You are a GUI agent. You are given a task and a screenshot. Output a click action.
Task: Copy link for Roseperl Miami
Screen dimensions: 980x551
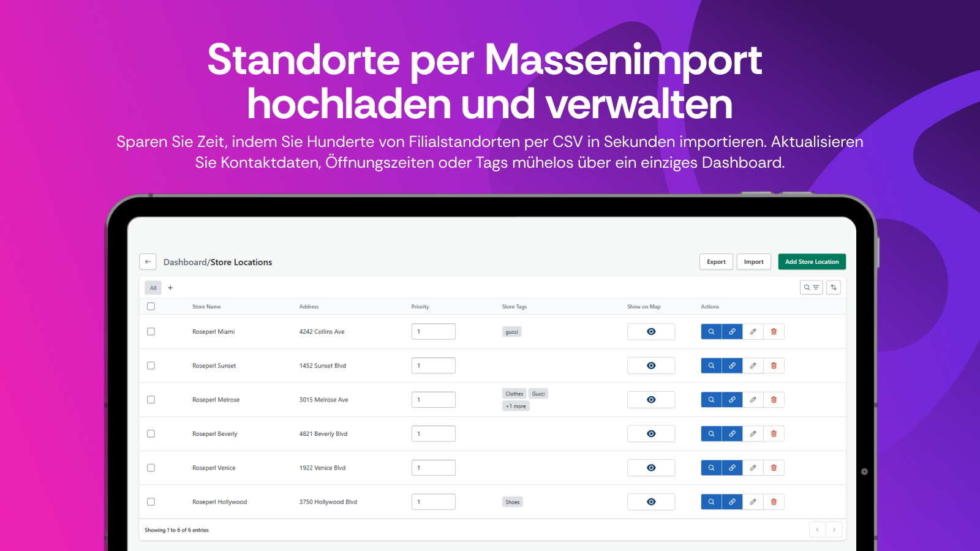(732, 332)
